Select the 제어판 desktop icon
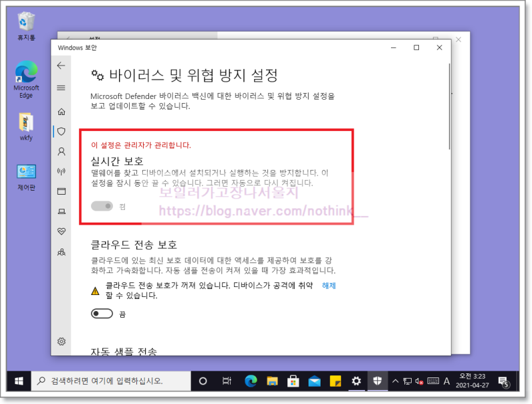Screen dimensions: 532x404 26,177
